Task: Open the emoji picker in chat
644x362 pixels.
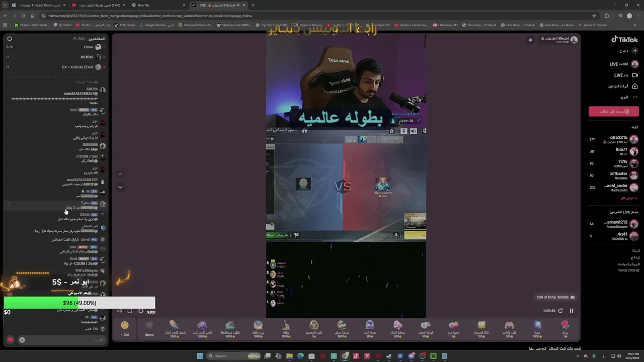Action: [x=22, y=340]
